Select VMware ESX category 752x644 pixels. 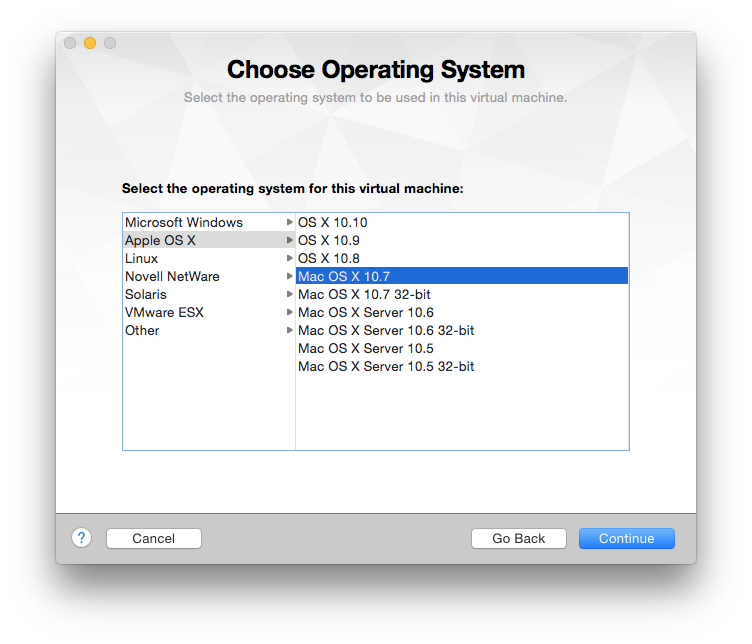209,312
